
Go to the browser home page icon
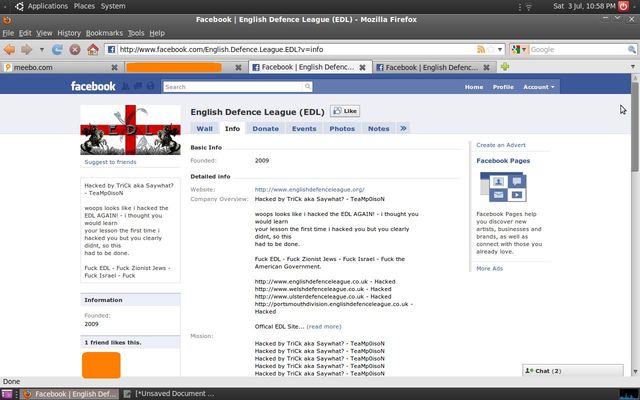tap(93, 49)
